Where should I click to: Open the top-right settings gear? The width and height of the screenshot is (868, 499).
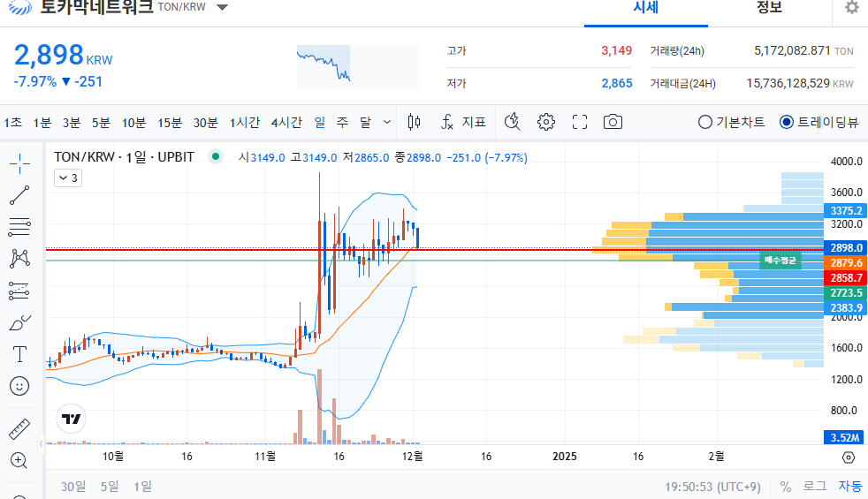(x=852, y=8)
